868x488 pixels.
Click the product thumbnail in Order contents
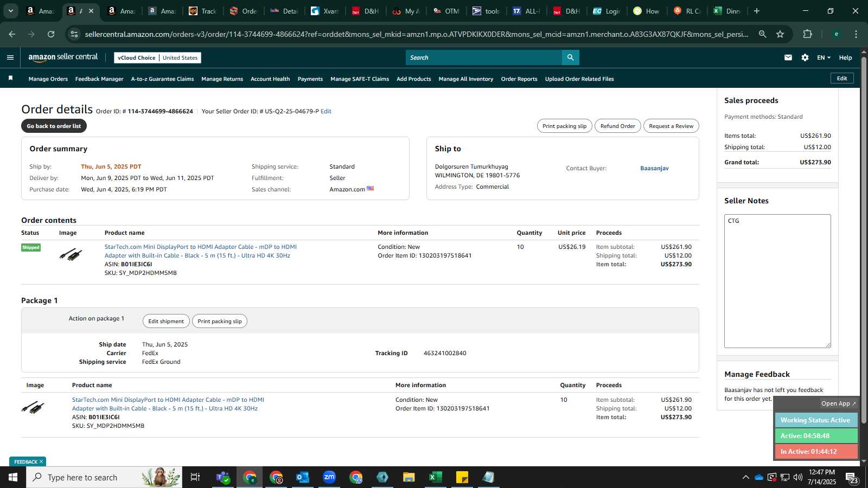point(71,254)
